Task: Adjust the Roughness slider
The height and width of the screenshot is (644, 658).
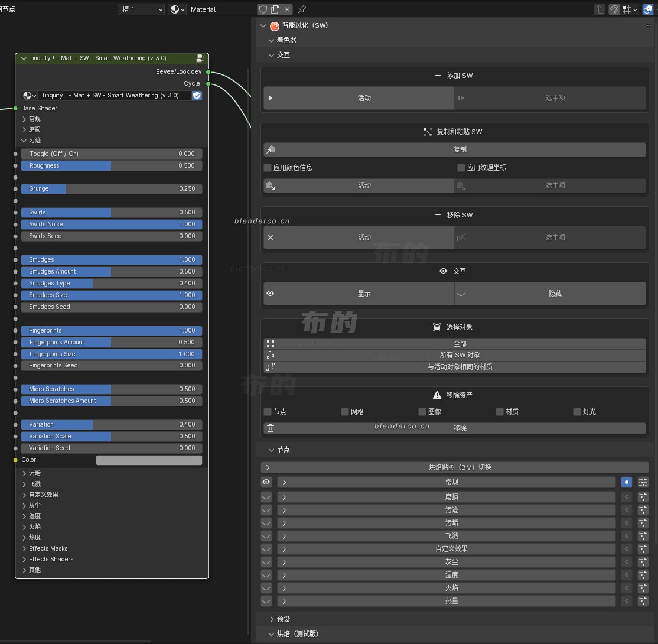Action: [x=111, y=166]
